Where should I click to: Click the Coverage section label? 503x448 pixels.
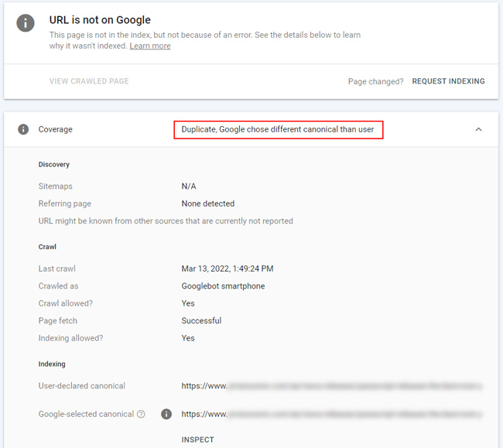pyautogui.click(x=56, y=129)
